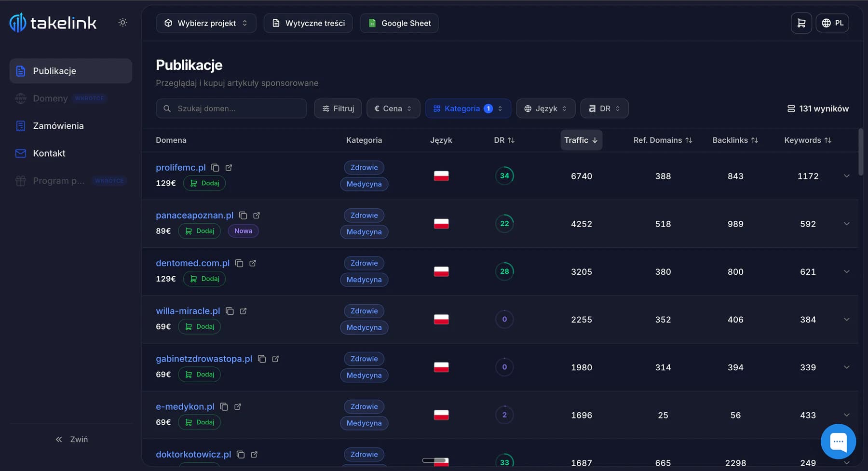Sort table by Ref. Domains
Image resolution: width=868 pixels, height=471 pixels.
(663, 140)
